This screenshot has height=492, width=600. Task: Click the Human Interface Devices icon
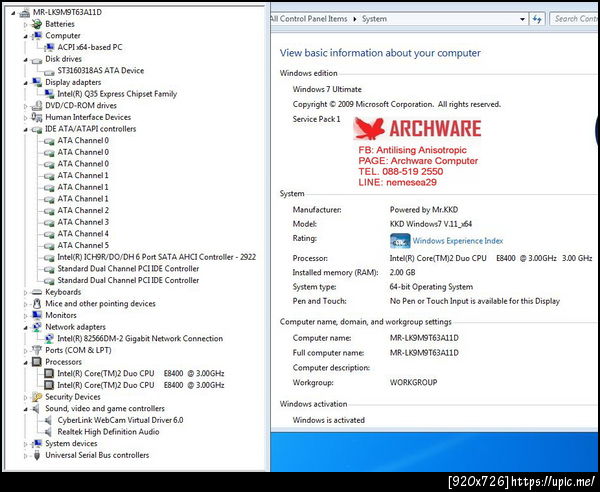click(x=37, y=117)
